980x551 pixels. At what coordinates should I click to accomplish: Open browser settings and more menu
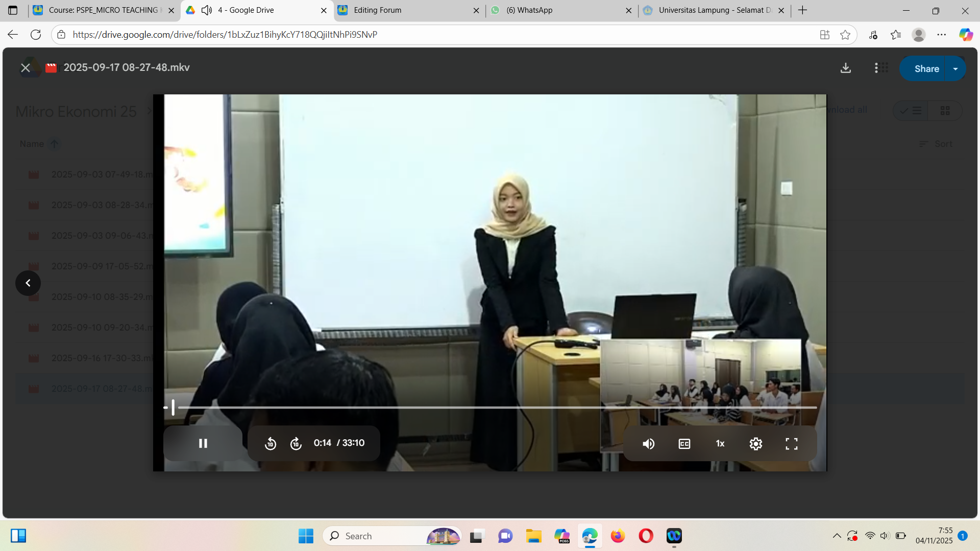click(x=942, y=35)
